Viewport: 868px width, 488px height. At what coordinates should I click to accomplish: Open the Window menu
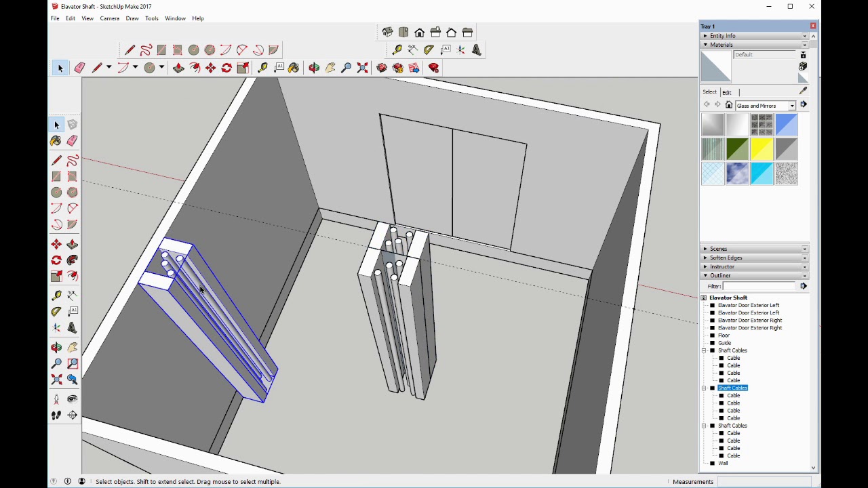click(175, 18)
